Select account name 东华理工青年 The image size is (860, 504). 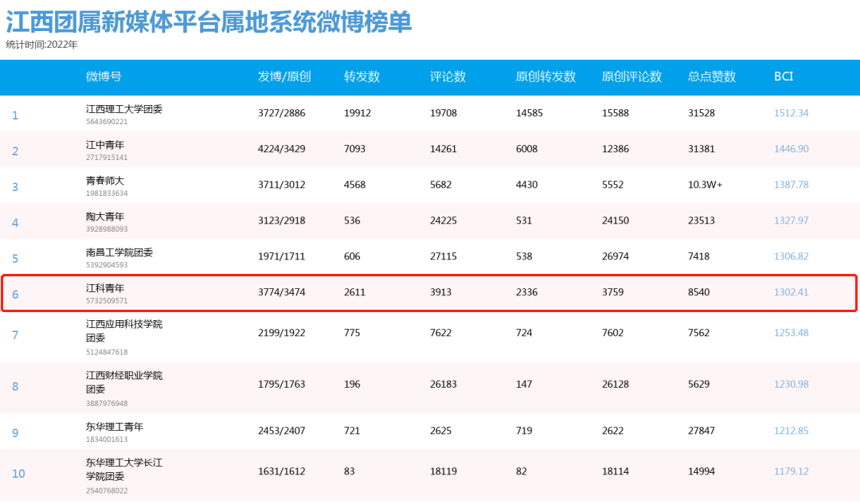(114, 427)
